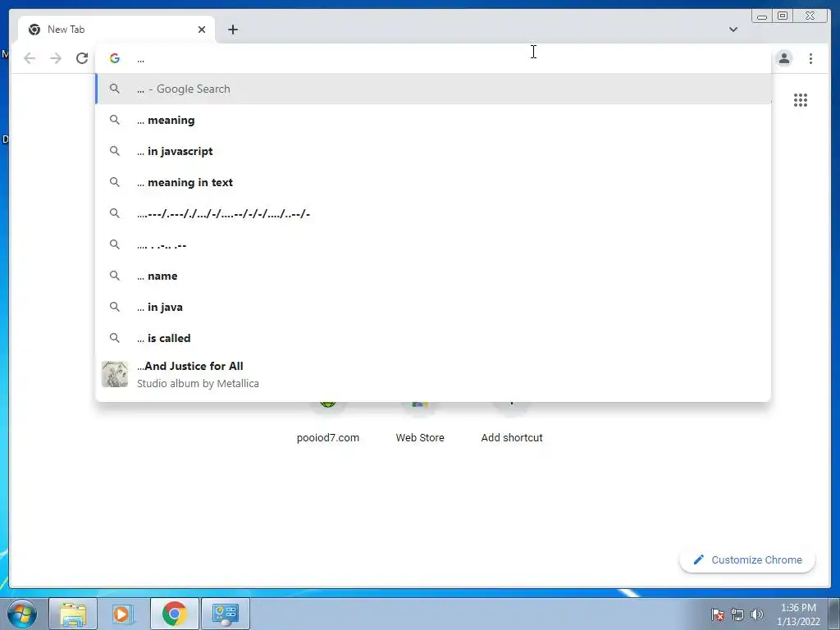The image size is (840, 630).
Task: Click the taskbar clock showing 1:36 PM
Action: pos(798,614)
